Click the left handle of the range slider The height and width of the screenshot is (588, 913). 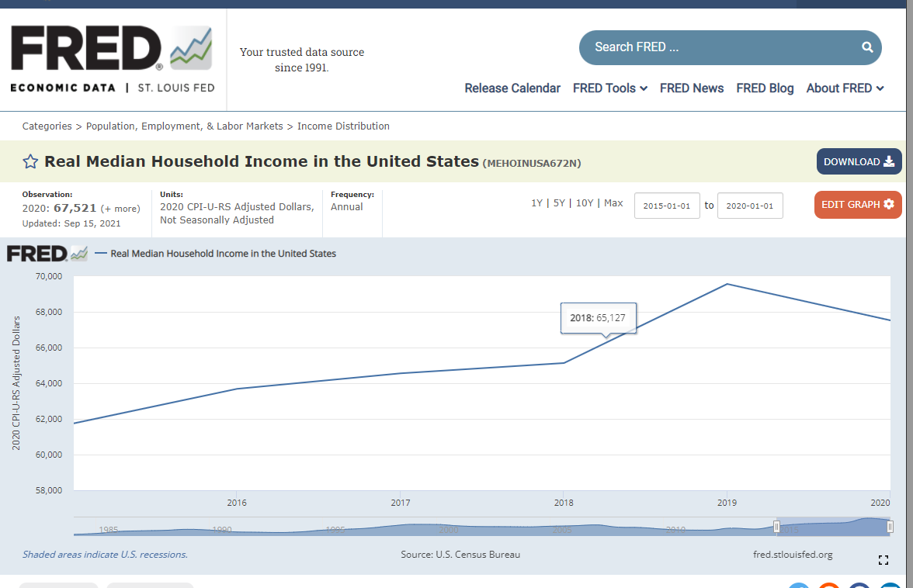(x=776, y=527)
